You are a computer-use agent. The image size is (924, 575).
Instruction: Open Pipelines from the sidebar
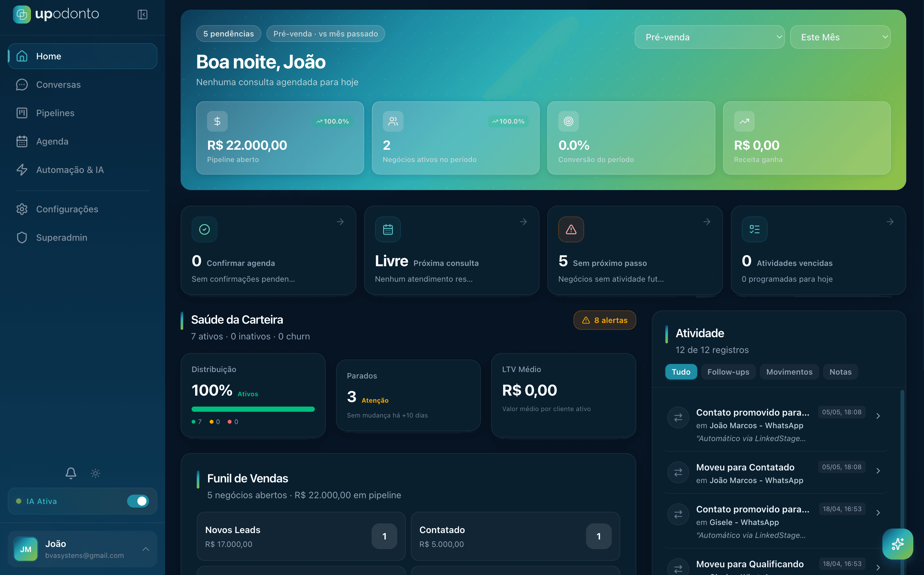click(x=83, y=113)
